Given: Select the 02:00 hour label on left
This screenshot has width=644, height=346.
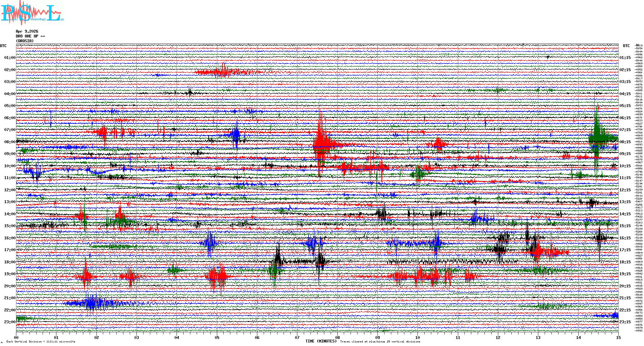Looking at the screenshot, I should (x=10, y=70).
